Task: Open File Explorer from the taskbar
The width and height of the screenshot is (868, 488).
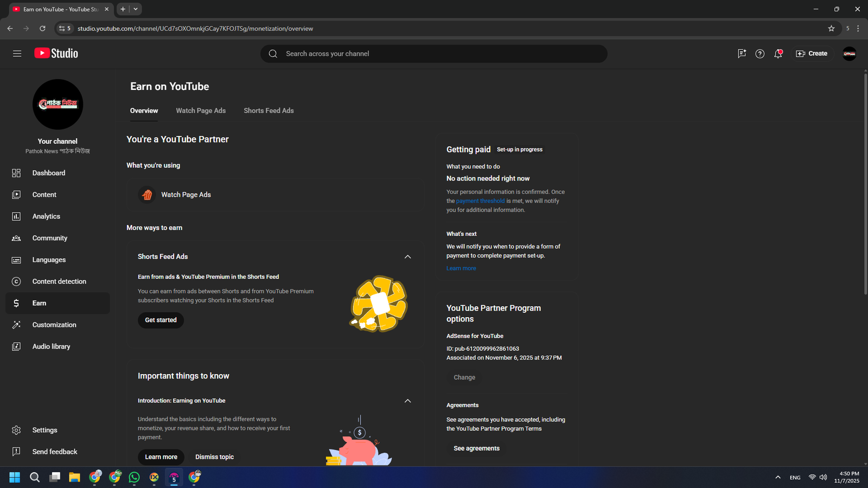Action: 74,477
